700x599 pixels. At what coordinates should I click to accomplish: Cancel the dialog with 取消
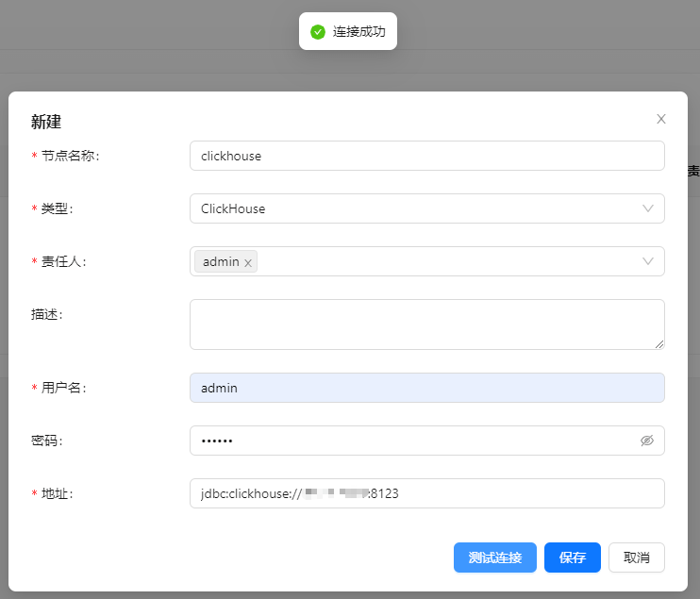pos(636,557)
